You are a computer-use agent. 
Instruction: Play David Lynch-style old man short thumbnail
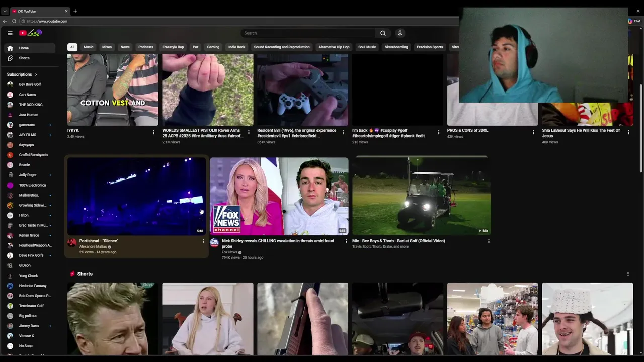[113, 319]
